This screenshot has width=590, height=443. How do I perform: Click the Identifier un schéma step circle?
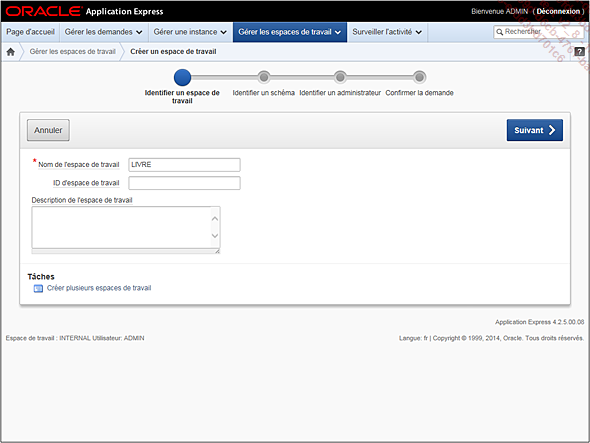click(x=264, y=77)
